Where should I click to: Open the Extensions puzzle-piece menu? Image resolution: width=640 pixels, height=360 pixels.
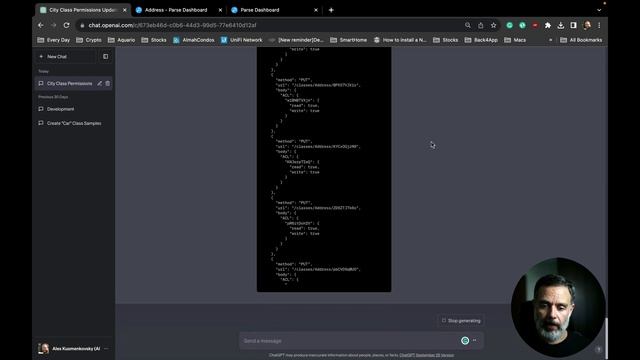(548, 25)
